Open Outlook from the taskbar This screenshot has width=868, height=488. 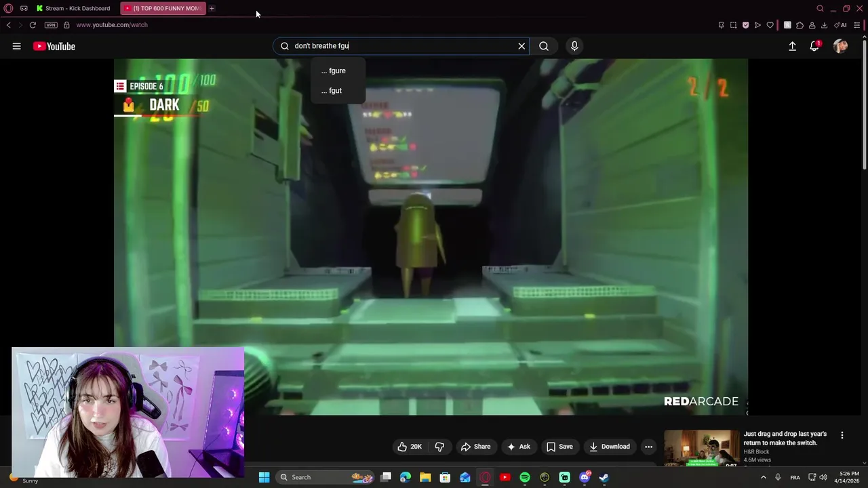465,477
